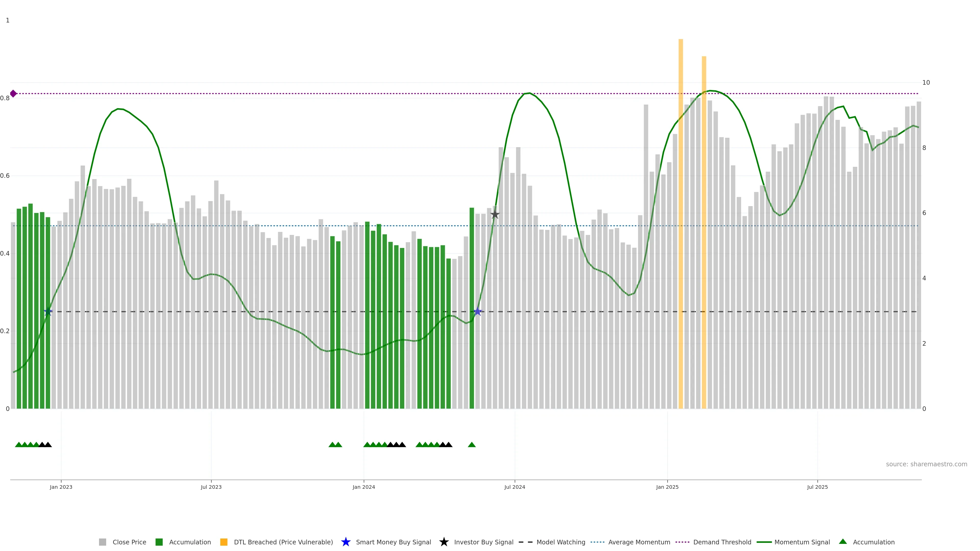Screen dimensions: 980x551
Task: Toggle Model Watching dashed line legend
Action: click(560, 542)
